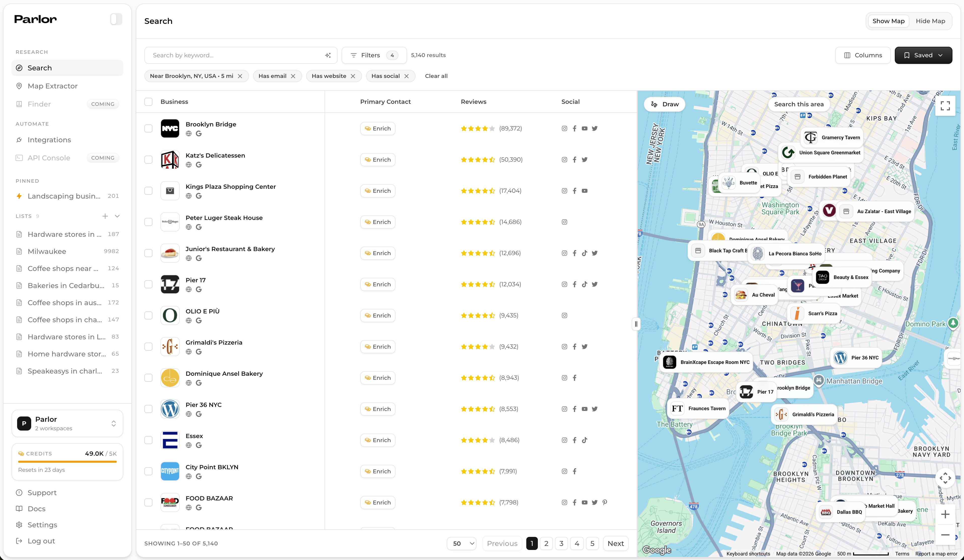Screen dimensions: 964x560
Task: Click the credits usage bar
Action: pyautogui.click(x=67, y=461)
